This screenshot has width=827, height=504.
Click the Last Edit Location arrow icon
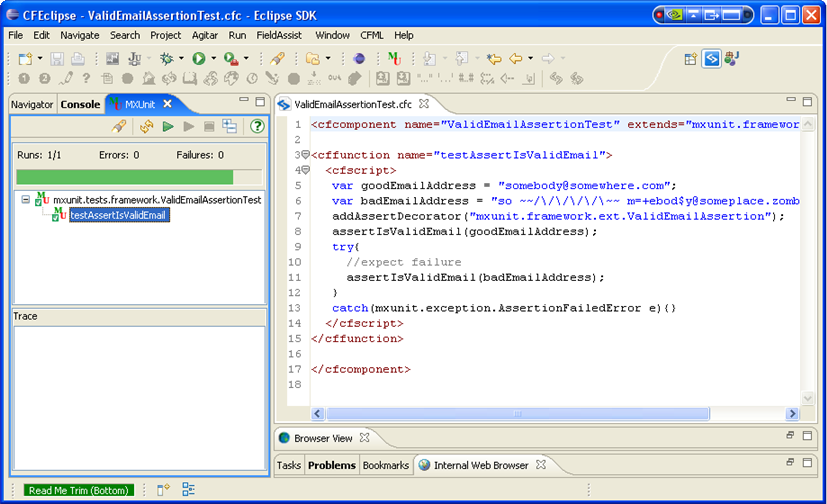click(x=494, y=59)
